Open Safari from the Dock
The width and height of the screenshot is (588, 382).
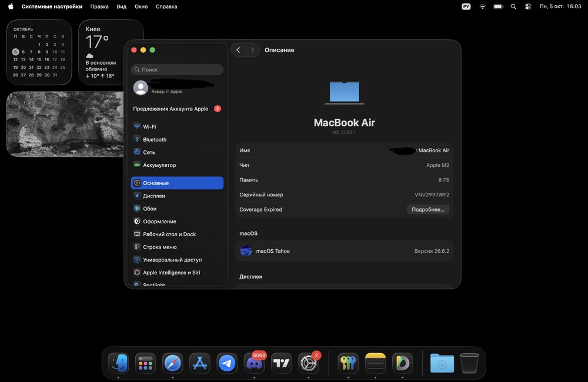[172, 363]
